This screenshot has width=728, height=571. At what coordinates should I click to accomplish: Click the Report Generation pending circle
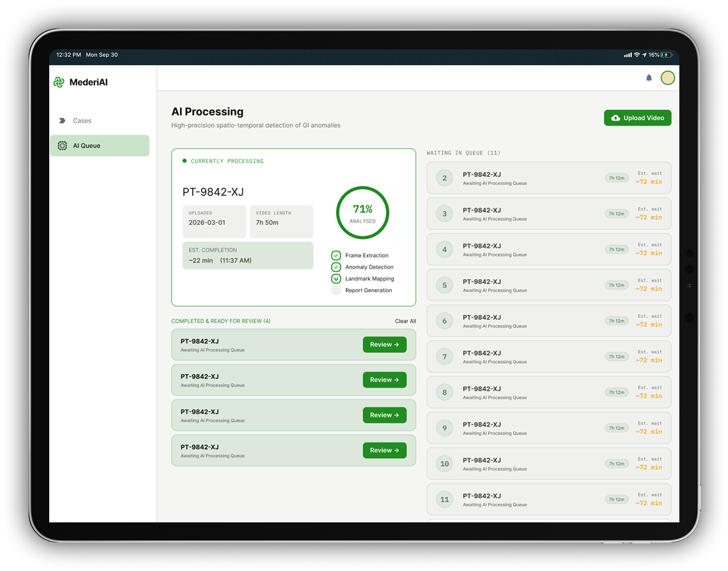tap(336, 291)
